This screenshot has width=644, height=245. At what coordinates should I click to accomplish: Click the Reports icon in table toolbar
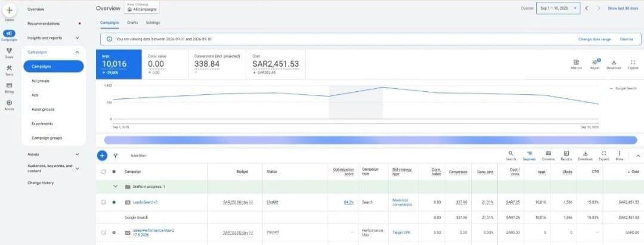click(x=566, y=153)
